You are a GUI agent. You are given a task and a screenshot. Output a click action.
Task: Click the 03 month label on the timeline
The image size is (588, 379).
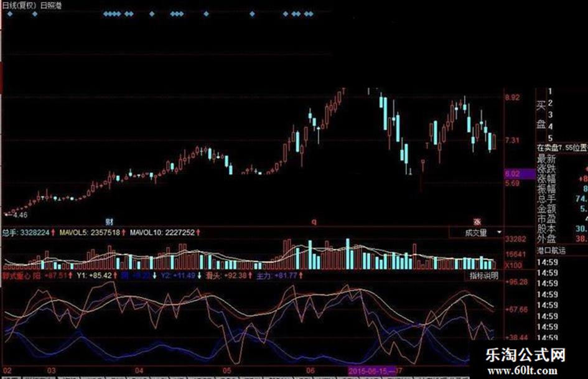[52, 371]
